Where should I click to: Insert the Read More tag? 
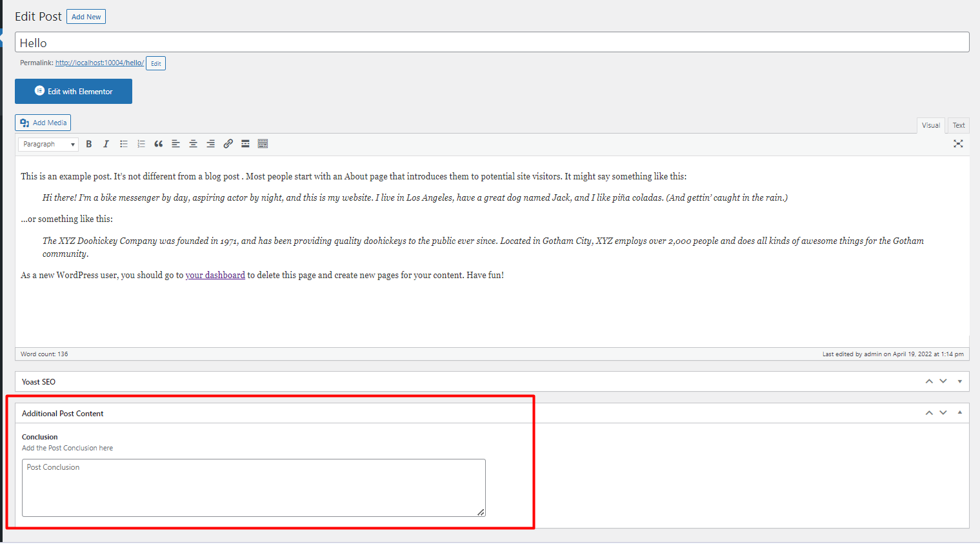tap(245, 143)
